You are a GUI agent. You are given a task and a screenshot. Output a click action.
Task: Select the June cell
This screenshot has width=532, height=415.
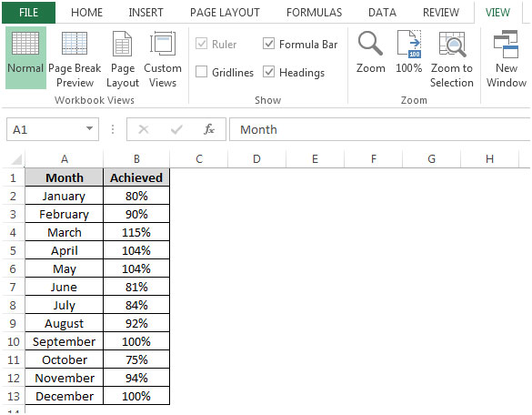pyautogui.click(x=65, y=287)
